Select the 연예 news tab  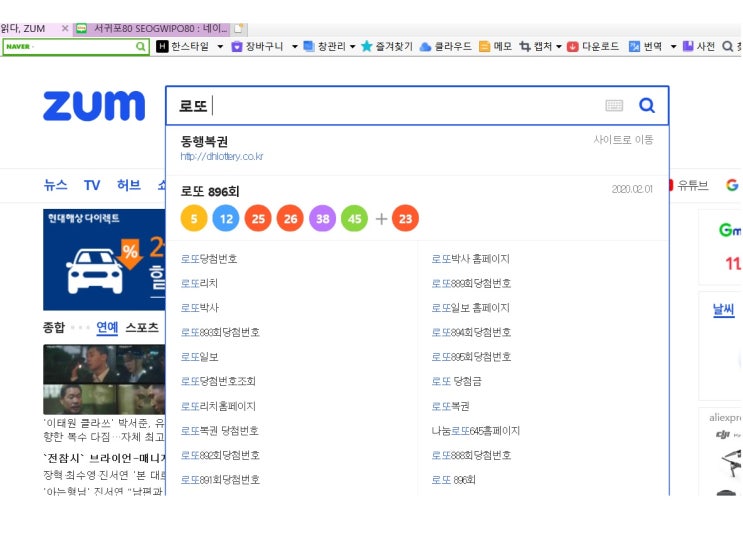coord(107,327)
